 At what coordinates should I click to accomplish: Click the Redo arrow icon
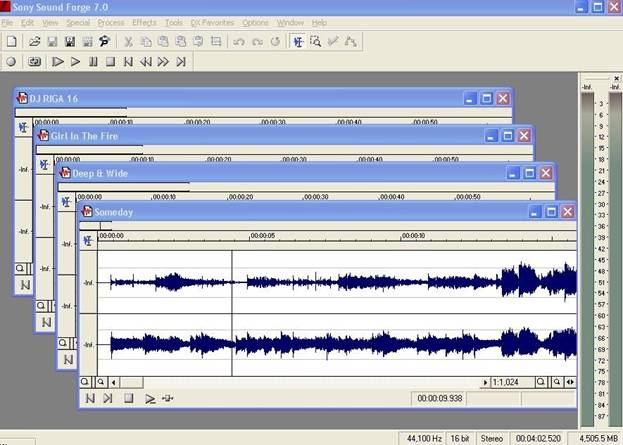[x=257, y=41]
